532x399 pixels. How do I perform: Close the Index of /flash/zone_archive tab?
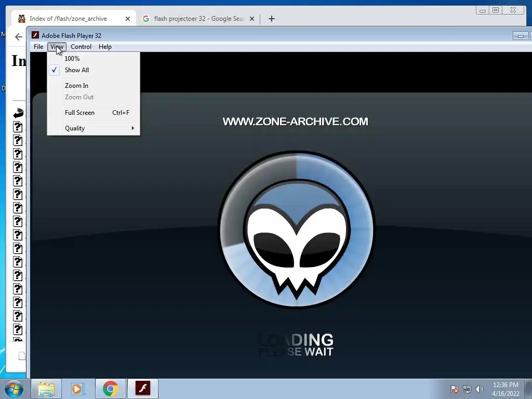pos(128,19)
